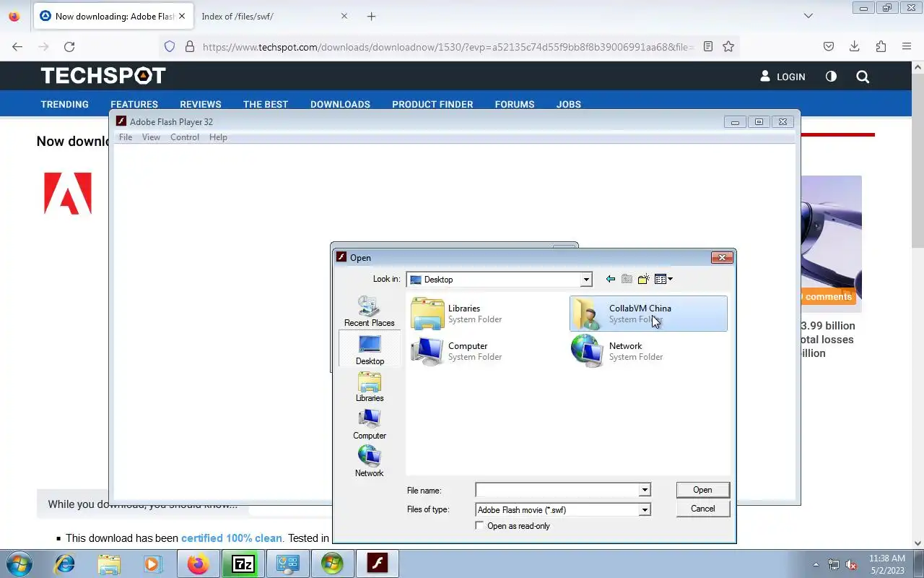Viewport: 924px width, 578px height.
Task: Reload the page in Firefox
Action: 69,46
